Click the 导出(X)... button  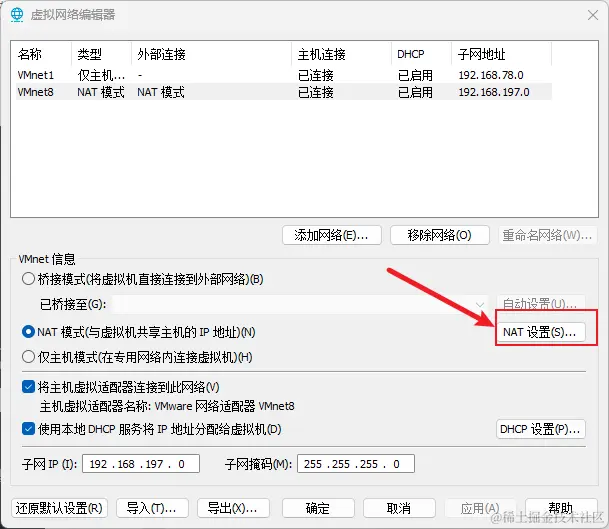tap(233, 508)
